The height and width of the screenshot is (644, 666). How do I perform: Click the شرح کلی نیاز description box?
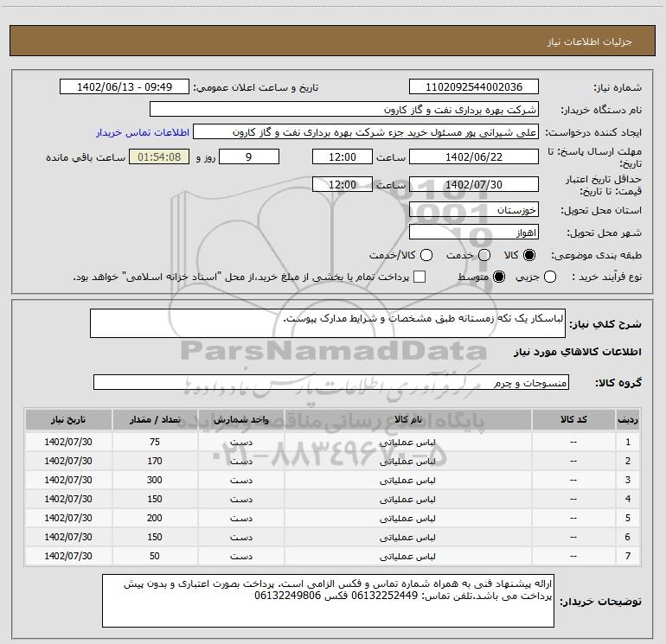[x=328, y=323]
